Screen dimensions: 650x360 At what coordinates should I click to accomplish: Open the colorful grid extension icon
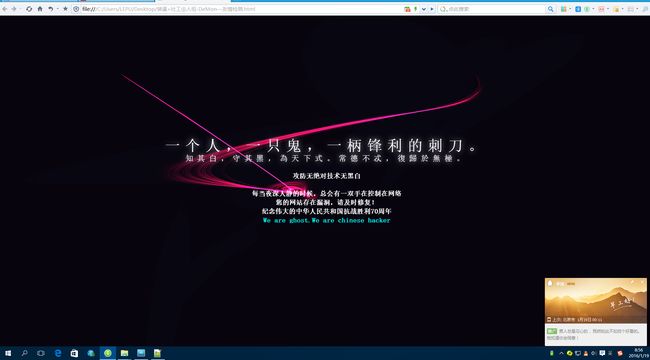tap(563, 9)
